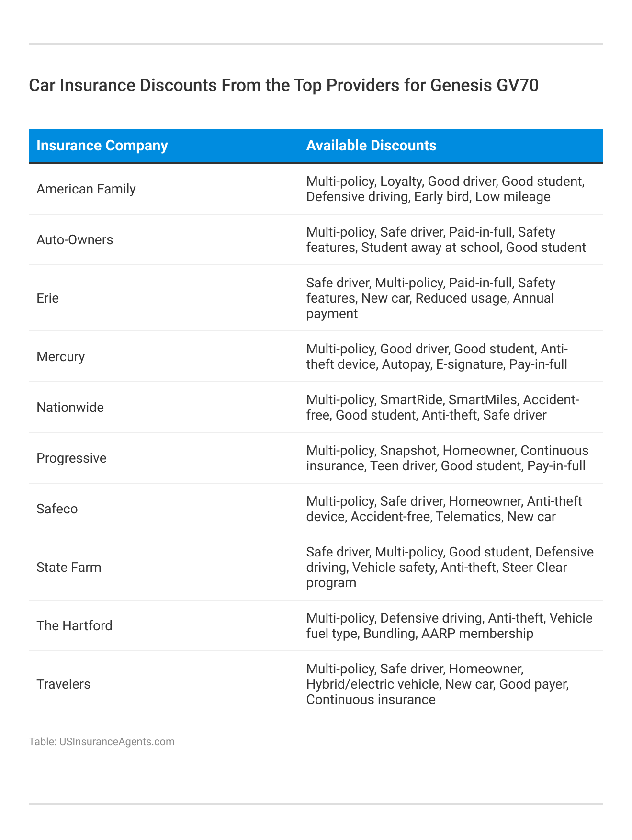Select the Travelers row label
Image resolution: width=632 pixels, height=840 pixels.
coord(63,684)
